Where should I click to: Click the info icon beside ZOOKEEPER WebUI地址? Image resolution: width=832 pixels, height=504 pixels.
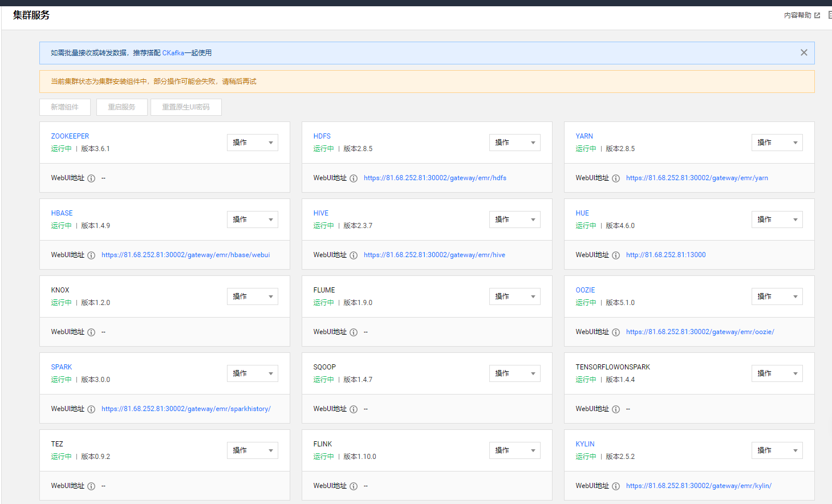pos(91,178)
